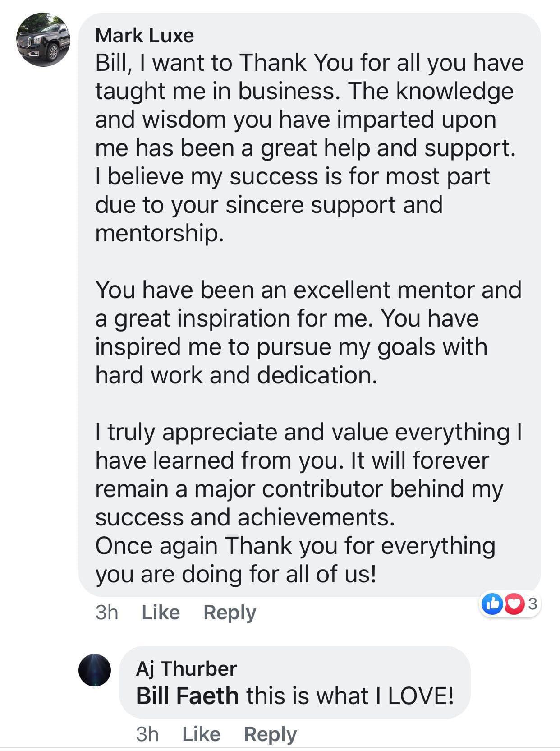The height and width of the screenshot is (751, 560).
Task: Click the 3h timestamp under Mark's comment
Action: click(107, 613)
